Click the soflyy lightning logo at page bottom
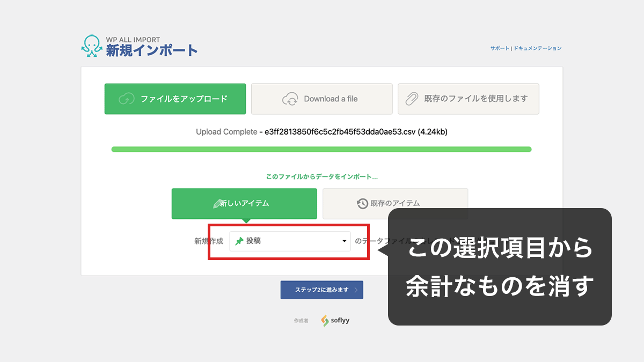The width and height of the screenshot is (644, 362). (326, 320)
